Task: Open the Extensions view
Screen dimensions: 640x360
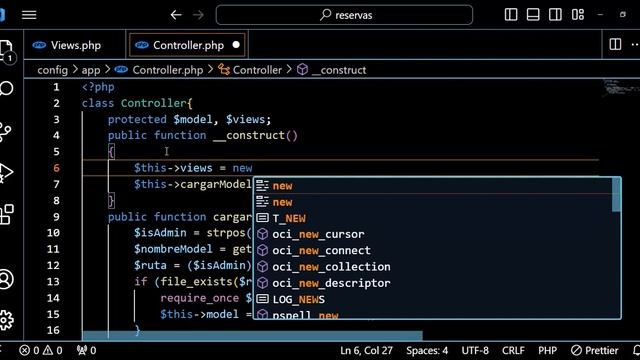Action: pos(7,214)
